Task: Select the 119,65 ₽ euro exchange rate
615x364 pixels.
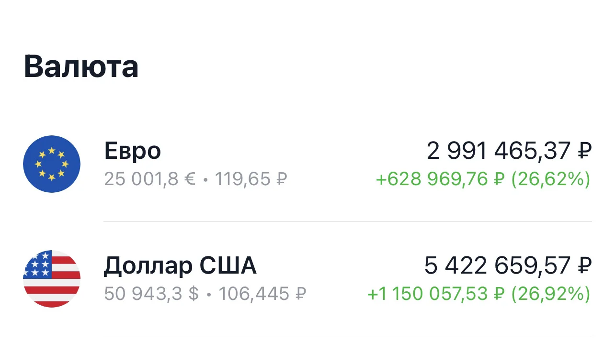Action: 251,179
